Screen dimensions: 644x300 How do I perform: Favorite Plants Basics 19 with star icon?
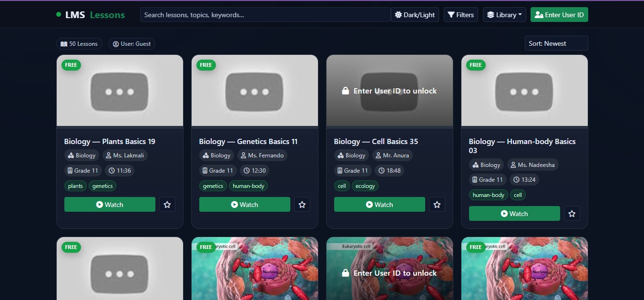tap(167, 205)
